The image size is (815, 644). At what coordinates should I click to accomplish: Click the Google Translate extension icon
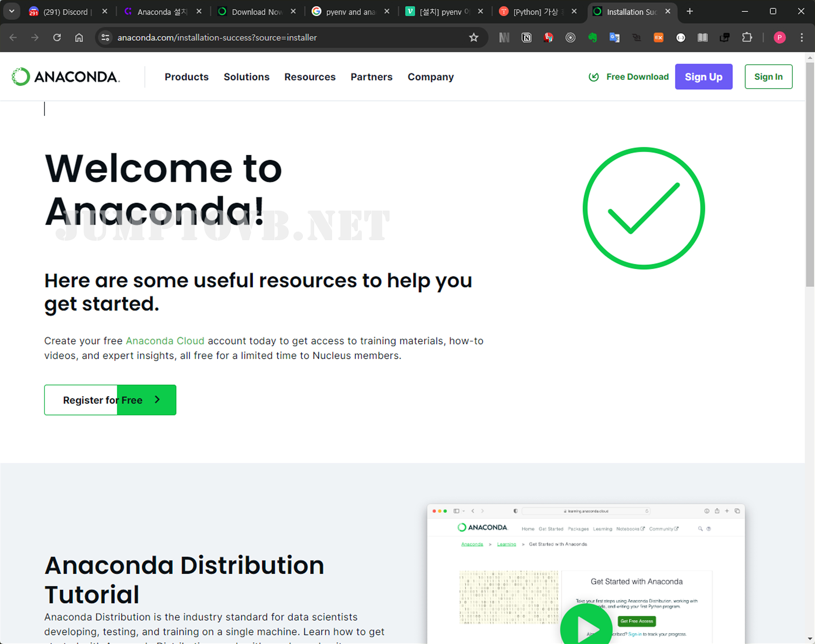coord(614,38)
